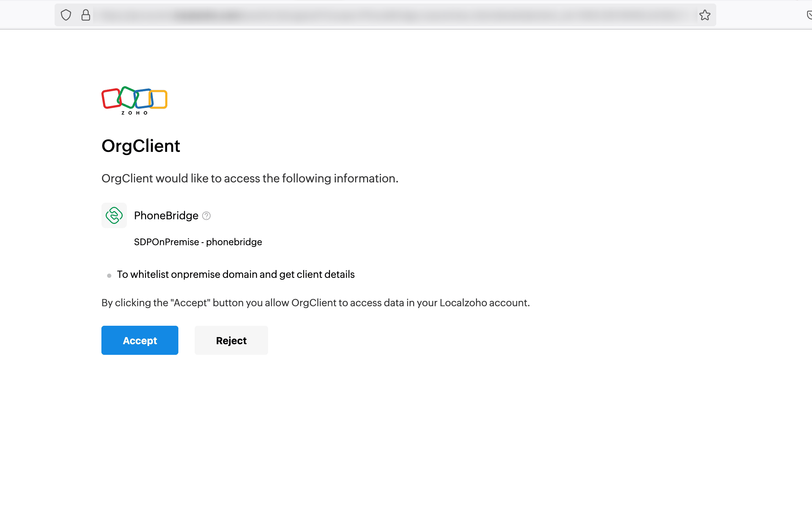Open the shield tracking protection icon

coord(66,15)
